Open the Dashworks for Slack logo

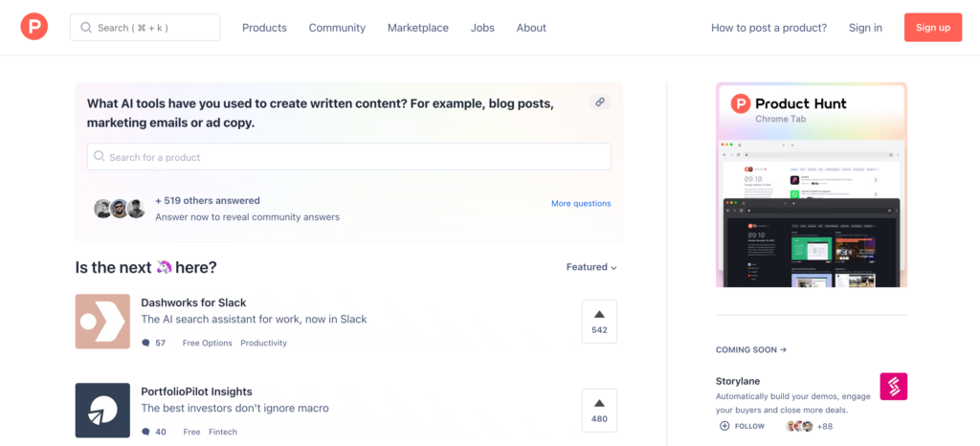(x=102, y=322)
